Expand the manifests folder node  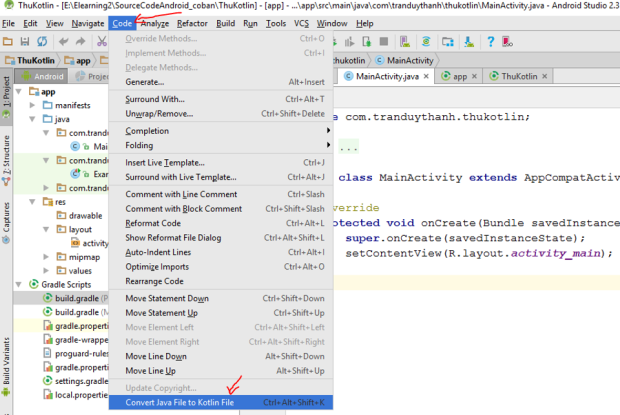point(32,105)
